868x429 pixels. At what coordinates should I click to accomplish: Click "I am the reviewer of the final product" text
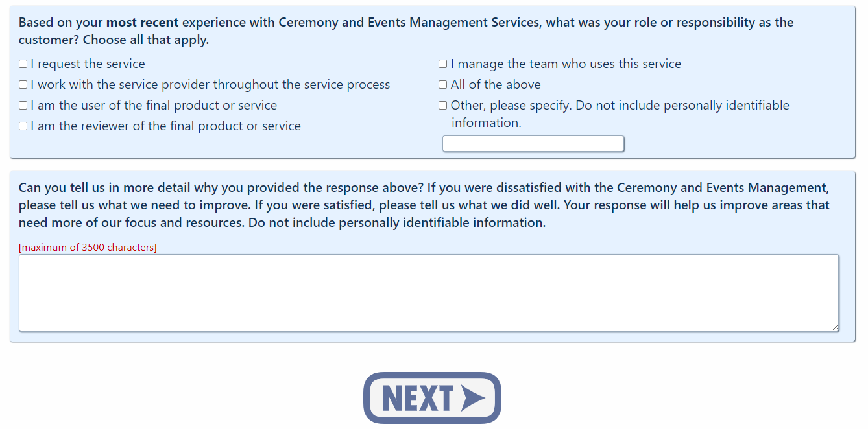coord(165,126)
